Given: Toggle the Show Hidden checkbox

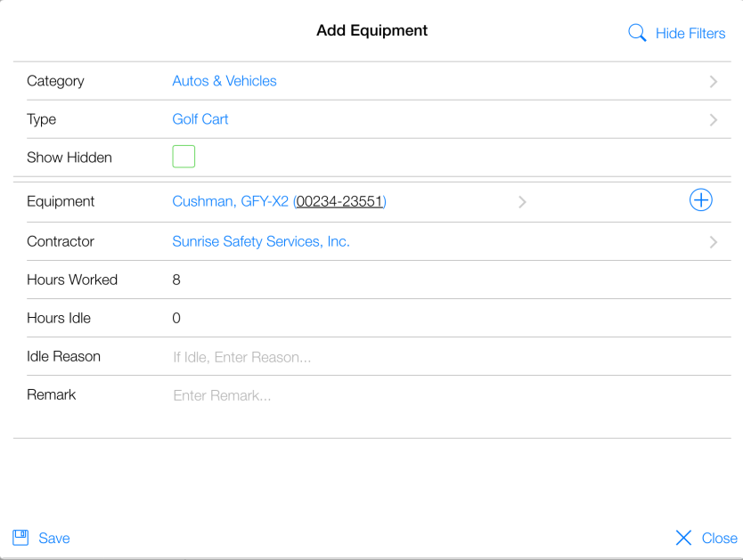Looking at the screenshot, I should 184,158.
